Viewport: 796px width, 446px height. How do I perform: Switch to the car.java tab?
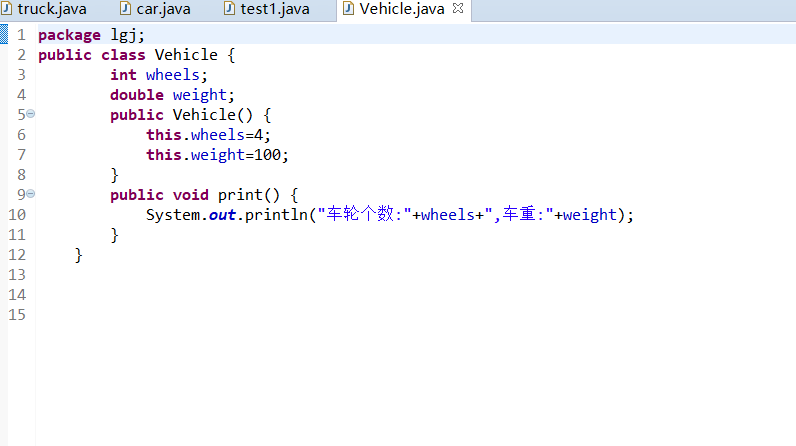163,9
